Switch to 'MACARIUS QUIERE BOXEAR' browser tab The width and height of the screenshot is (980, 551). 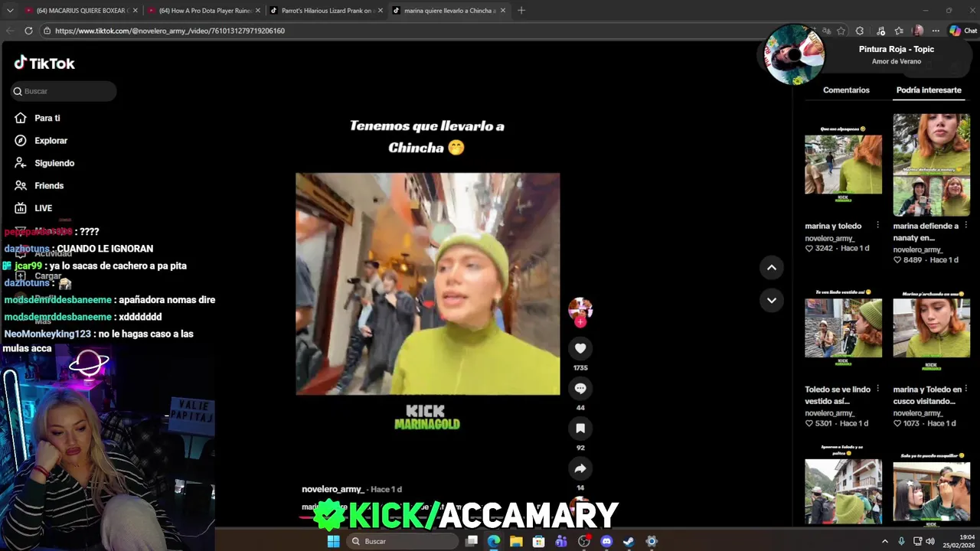80,11
